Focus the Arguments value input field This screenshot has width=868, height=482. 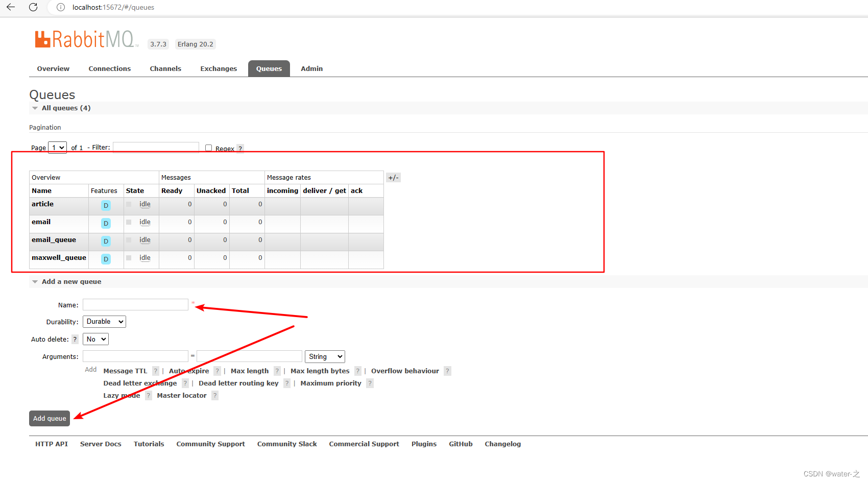pos(249,356)
